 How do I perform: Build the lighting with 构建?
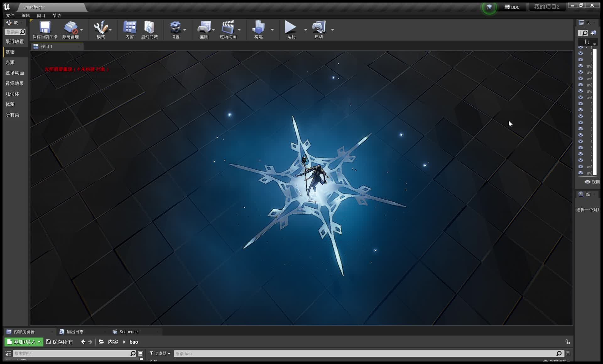258,30
